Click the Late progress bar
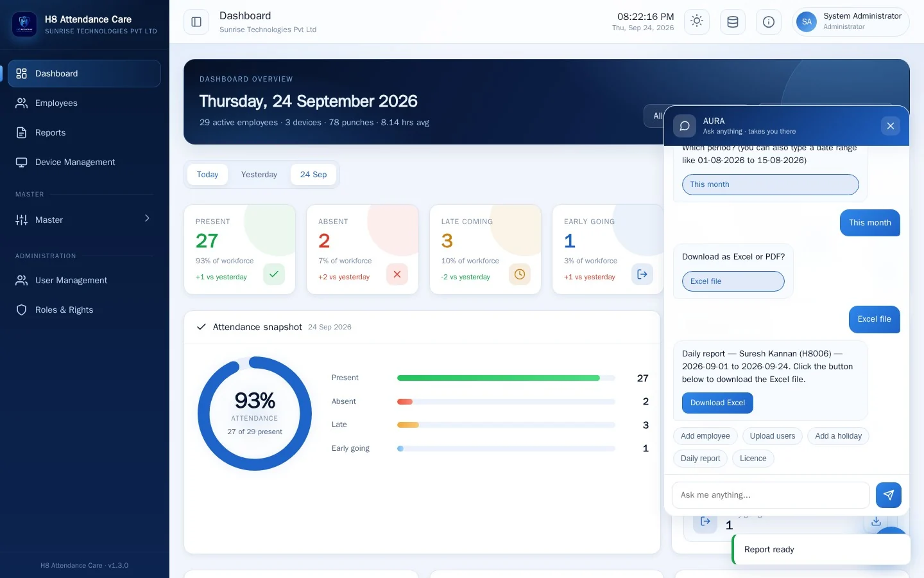This screenshot has width=924, height=578. (x=506, y=425)
